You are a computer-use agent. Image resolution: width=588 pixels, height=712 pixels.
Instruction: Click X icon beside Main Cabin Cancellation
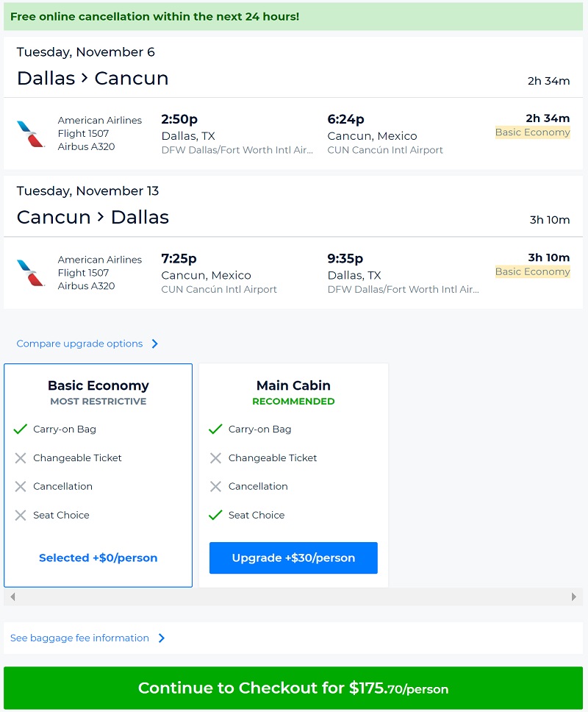[x=215, y=487]
